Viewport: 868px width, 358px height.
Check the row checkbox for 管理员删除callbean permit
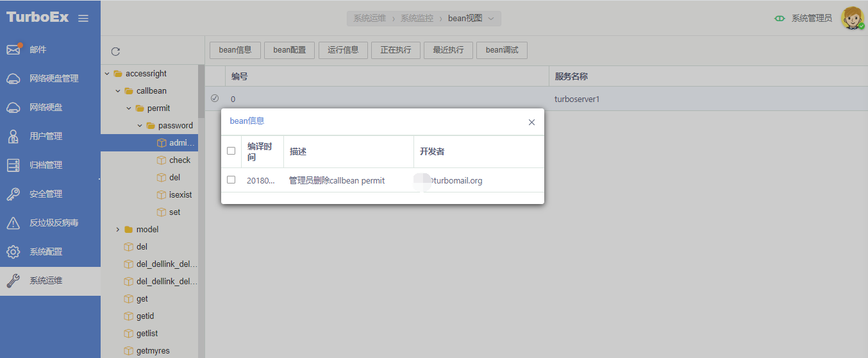tap(231, 180)
